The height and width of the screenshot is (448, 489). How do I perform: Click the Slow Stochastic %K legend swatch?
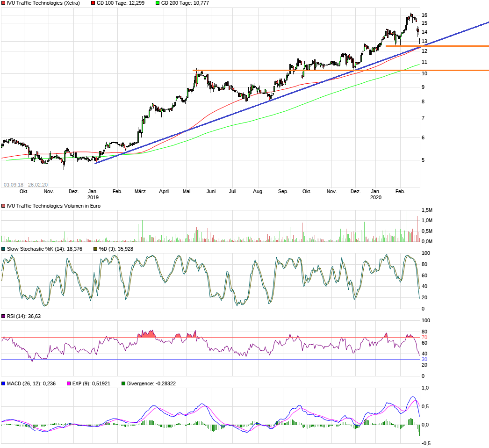3,249
